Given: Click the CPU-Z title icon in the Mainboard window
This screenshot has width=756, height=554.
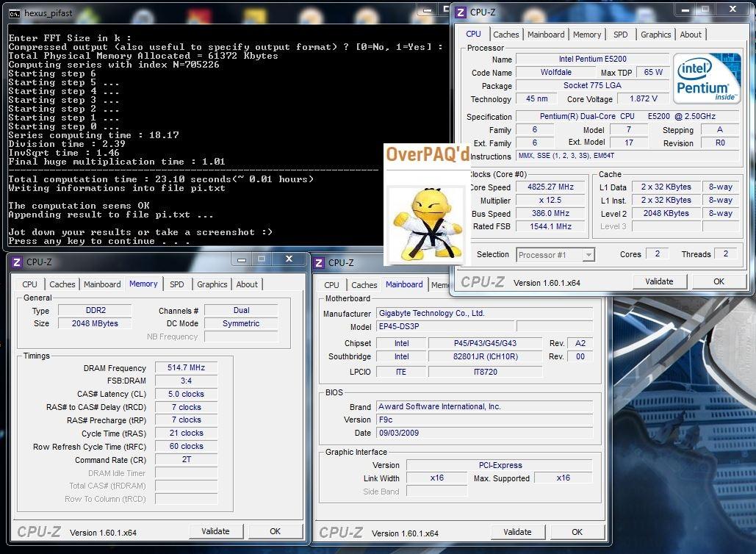Looking at the screenshot, I should coord(319,263).
